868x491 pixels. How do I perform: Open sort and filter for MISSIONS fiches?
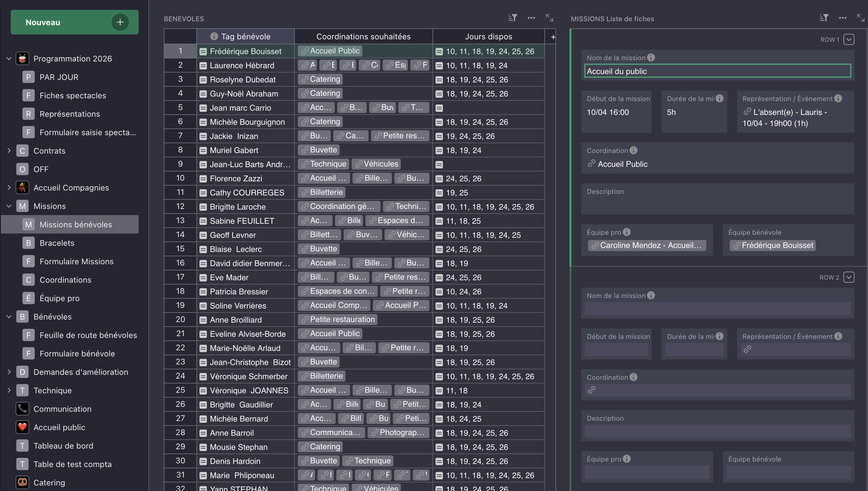[824, 18]
